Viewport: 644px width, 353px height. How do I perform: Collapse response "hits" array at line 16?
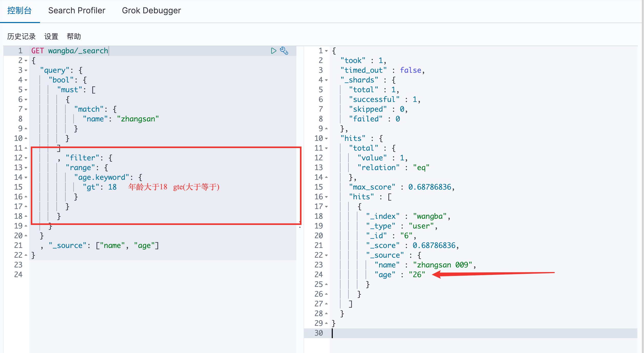pyautogui.click(x=326, y=197)
